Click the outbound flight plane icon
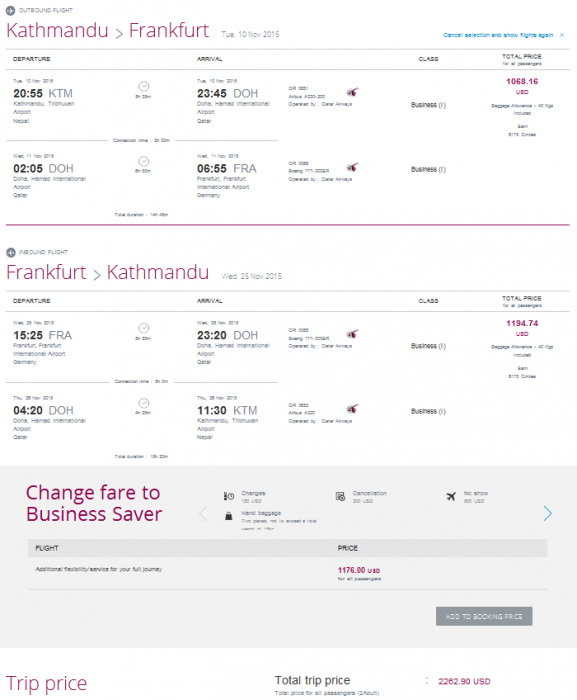This screenshot has height=700, width=577. pyautogui.click(x=10, y=10)
